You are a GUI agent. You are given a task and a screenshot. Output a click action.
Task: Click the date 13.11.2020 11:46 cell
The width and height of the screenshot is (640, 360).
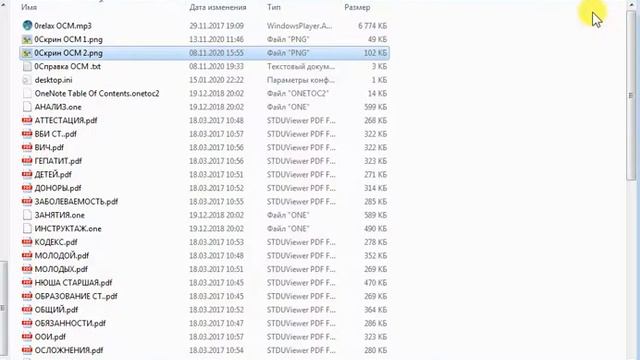216,39
